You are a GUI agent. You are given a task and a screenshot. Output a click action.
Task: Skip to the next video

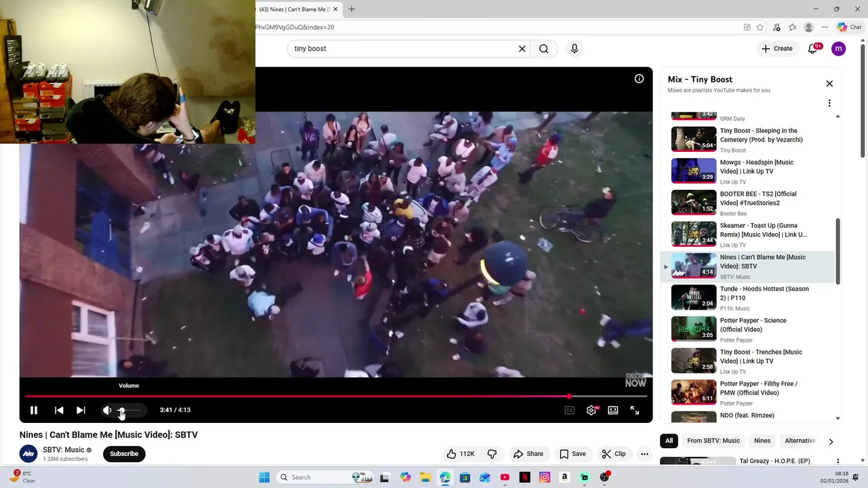point(81,410)
